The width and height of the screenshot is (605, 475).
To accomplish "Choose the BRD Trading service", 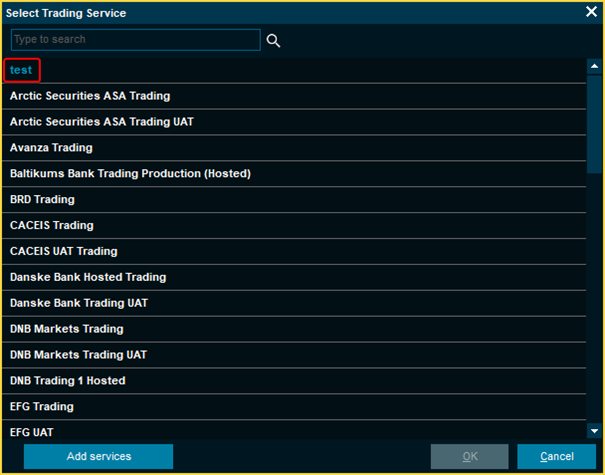I will [294, 199].
